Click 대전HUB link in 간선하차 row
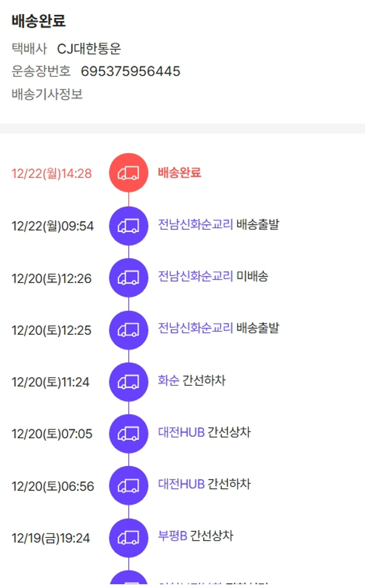 coord(181,484)
